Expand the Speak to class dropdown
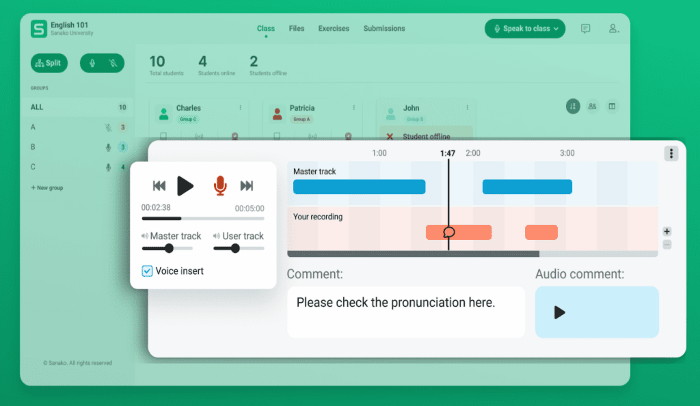 point(524,29)
